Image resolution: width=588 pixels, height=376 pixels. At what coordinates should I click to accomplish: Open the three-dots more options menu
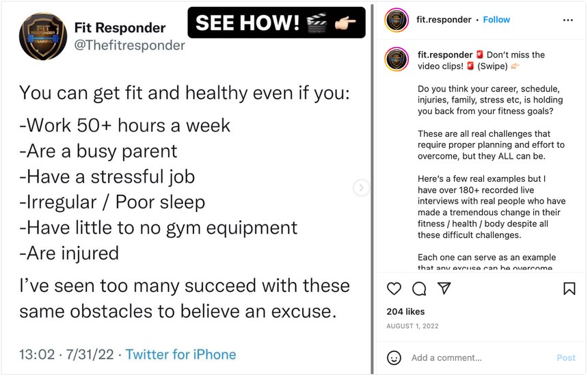point(568,20)
